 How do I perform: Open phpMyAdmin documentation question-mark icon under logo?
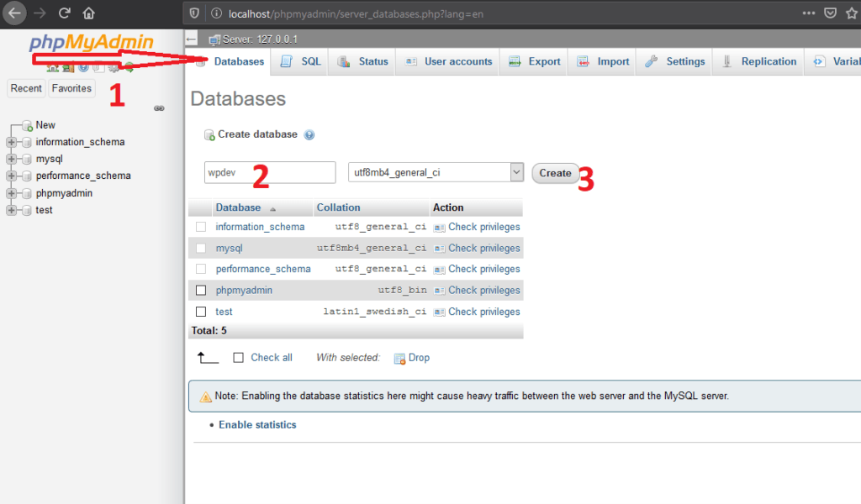(x=83, y=67)
